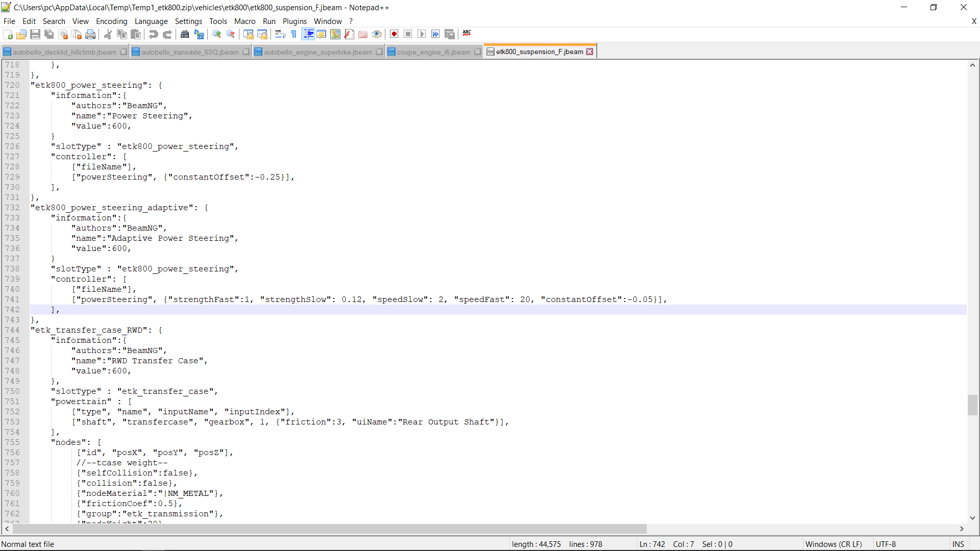Toggle the Function List panel icon
Screen dimensions: 980x551
click(x=349, y=34)
